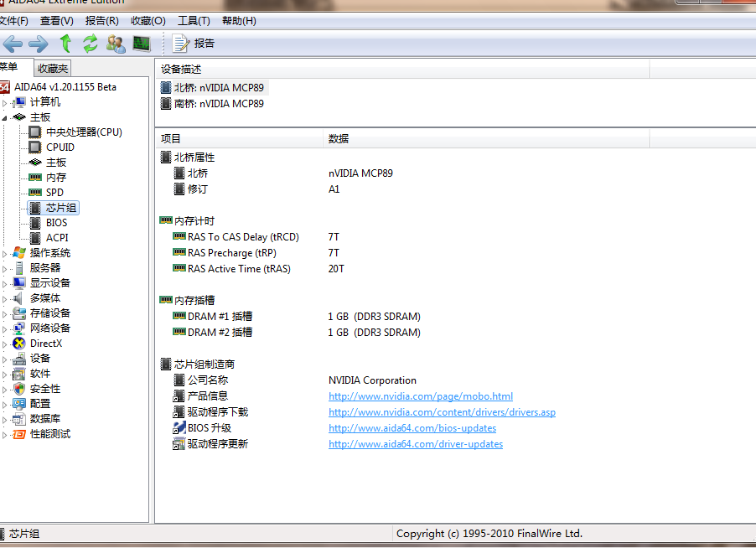Select the BIOS tree item
This screenshot has width=756, height=548.
pos(56,223)
